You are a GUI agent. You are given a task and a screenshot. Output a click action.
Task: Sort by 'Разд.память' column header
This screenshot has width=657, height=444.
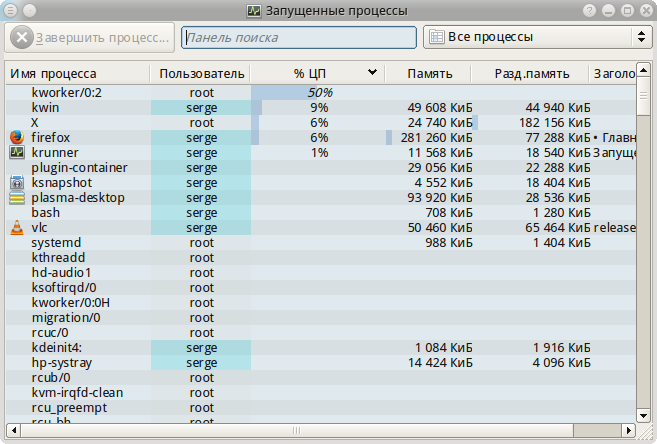[x=530, y=74]
